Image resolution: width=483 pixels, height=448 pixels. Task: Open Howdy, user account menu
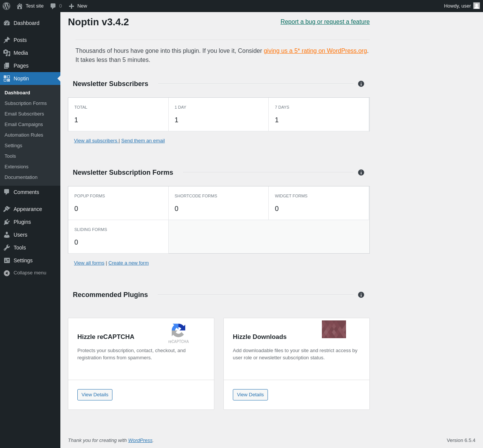click(x=462, y=6)
